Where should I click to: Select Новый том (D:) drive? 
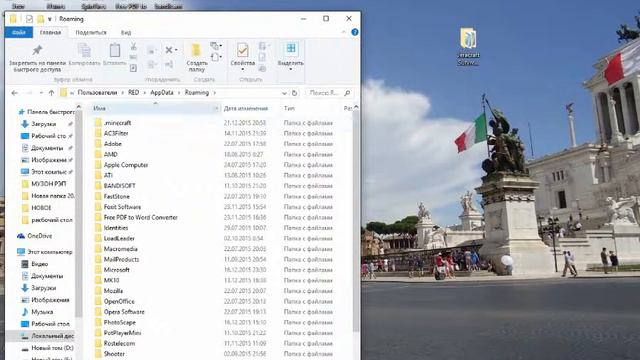tap(52, 348)
